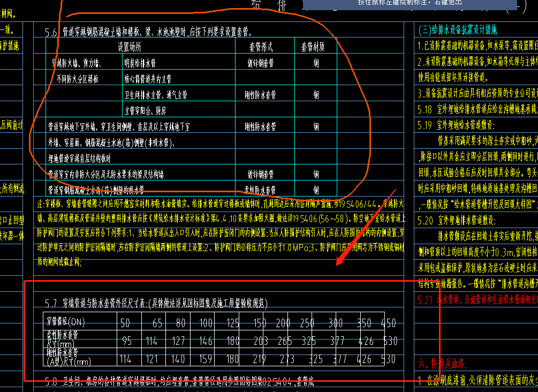This screenshot has height=392, width=538.
Task: Select DN value '250'
Action: pos(307,323)
